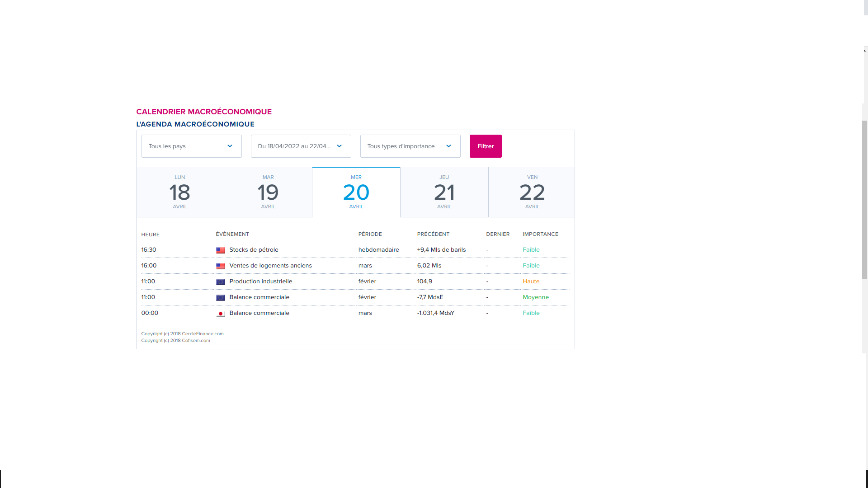Show the Vendredi 22 Avril tab

point(532,192)
